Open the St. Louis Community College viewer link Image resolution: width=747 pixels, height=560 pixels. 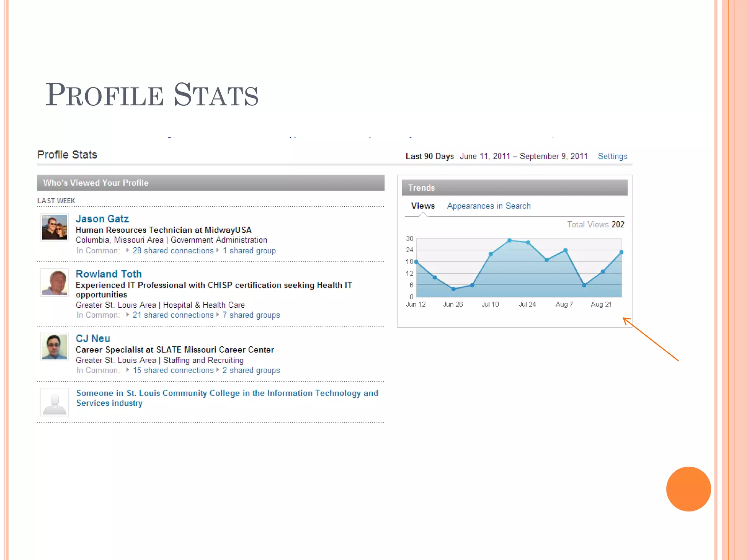(227, 398)
